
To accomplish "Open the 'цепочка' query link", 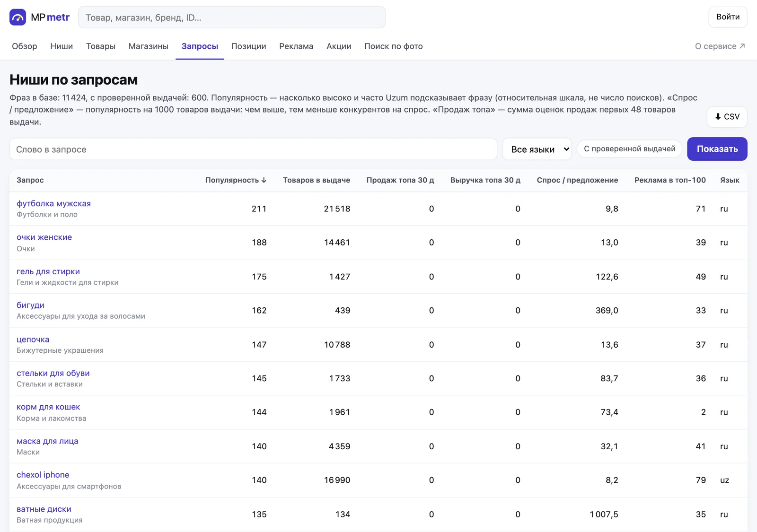I will coord(33,340).
